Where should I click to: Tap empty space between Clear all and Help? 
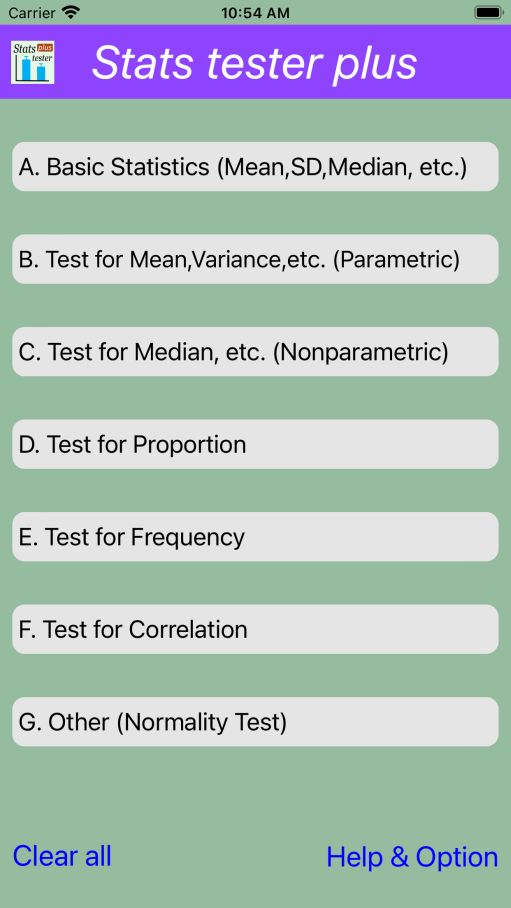tap(219, 857)
